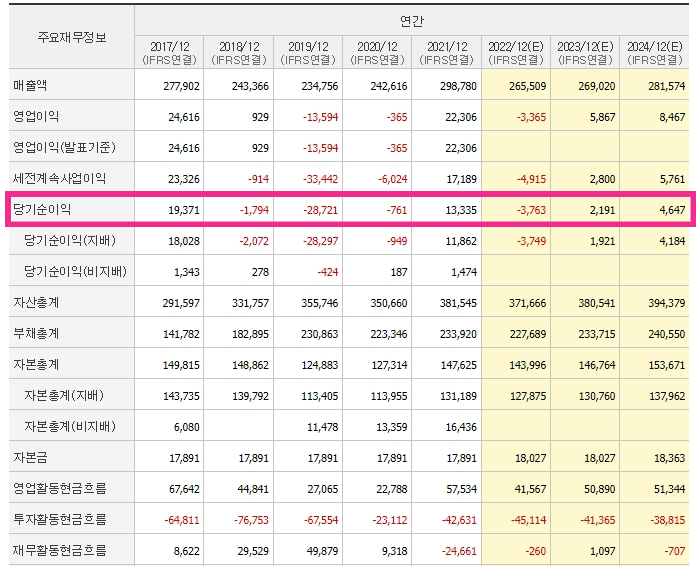Image resolution: width=697 pixels, height=566 pixels.
Task: Select 당기순이익 value -28,721
Action: (x=320, y=210)
